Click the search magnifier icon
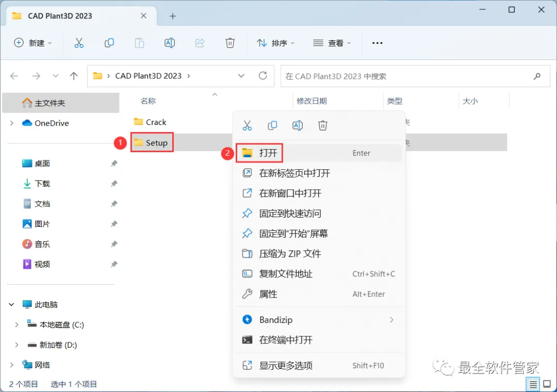 [537, 76]
